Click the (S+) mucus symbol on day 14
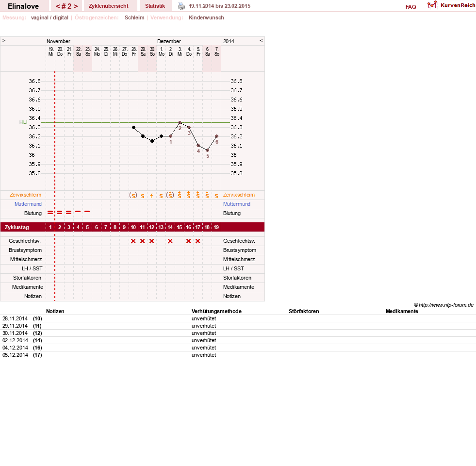Screen dimensions: 476x466 click(170, 195)
